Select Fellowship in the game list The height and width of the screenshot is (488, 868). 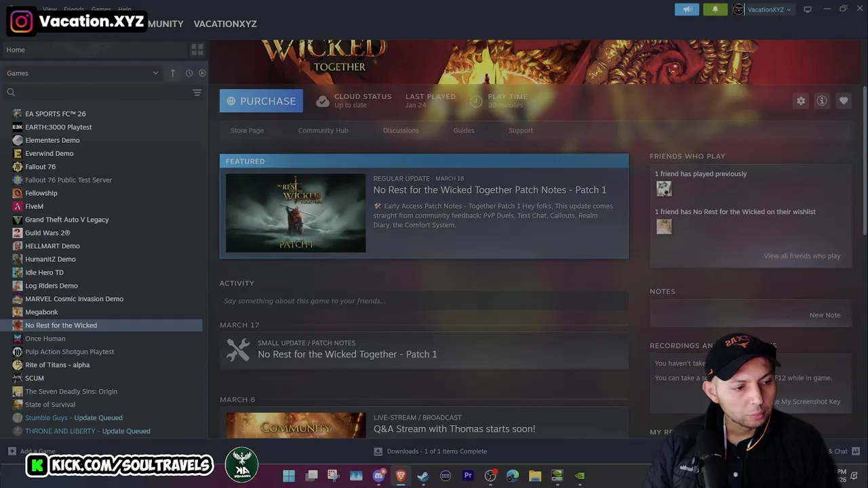coord(41,193)
